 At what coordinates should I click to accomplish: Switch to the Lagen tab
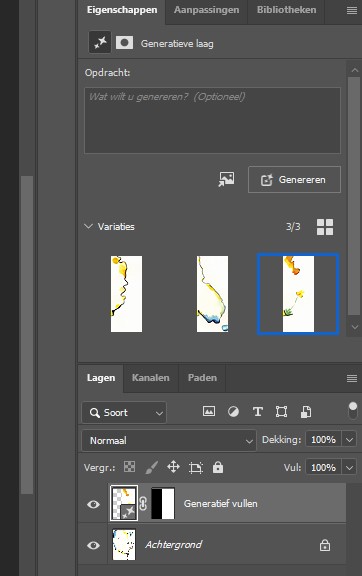[x=101, y=378]
